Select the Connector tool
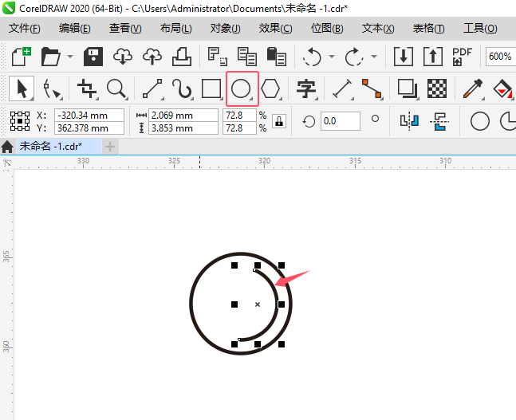 point(372,88)
